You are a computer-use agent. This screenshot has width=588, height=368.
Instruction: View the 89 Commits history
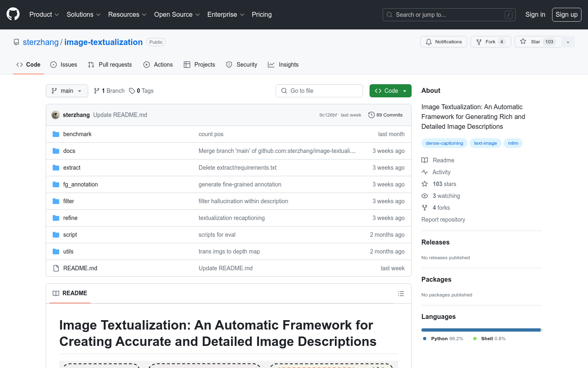(x=385, y=115)
